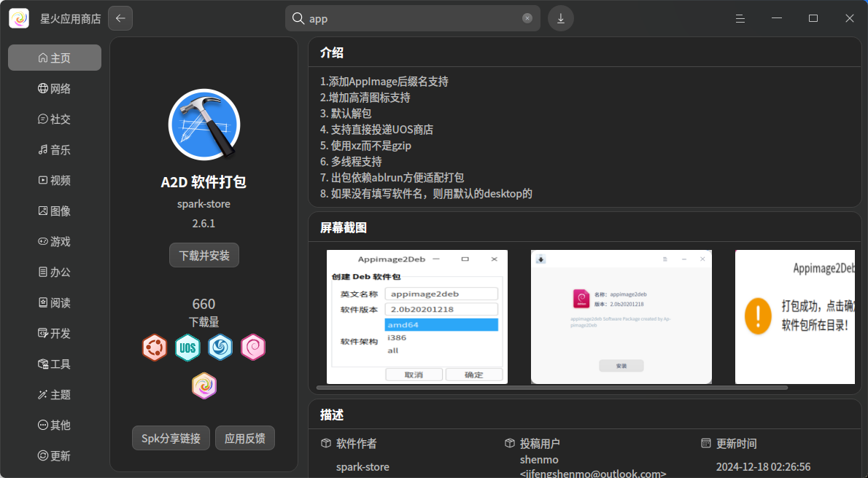Open the 工具 tools category

[54, 364]
